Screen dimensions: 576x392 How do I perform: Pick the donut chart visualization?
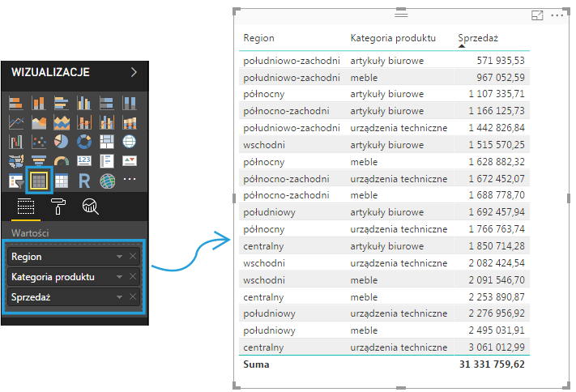(x=83, y=141)
